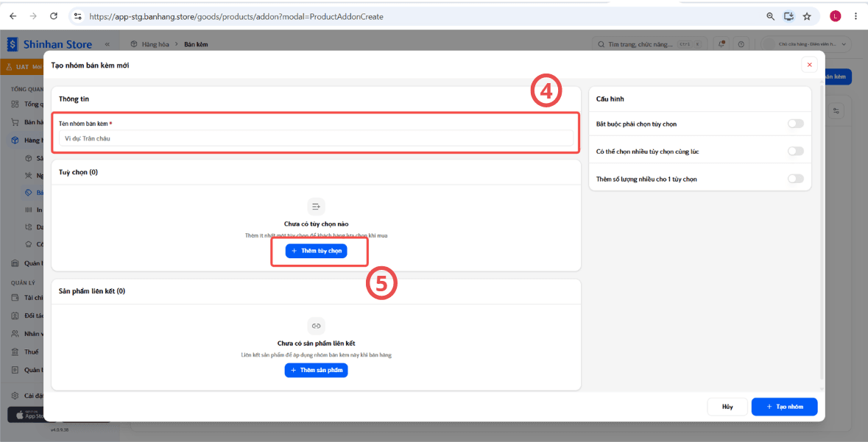The width and height of the screenshot is (868, 442).
Task: Click the Thêm tùy chọn button
Action: pos(316,251)
